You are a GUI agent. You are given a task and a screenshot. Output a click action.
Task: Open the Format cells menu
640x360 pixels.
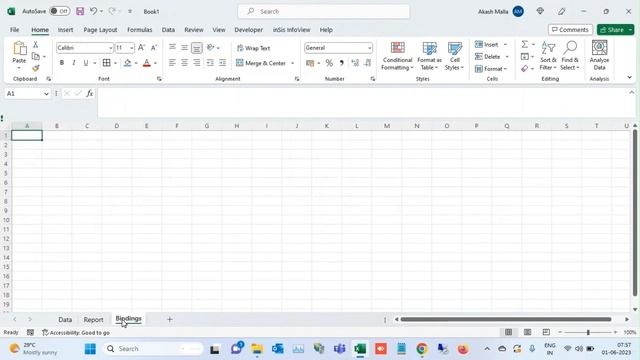(491, 69)
